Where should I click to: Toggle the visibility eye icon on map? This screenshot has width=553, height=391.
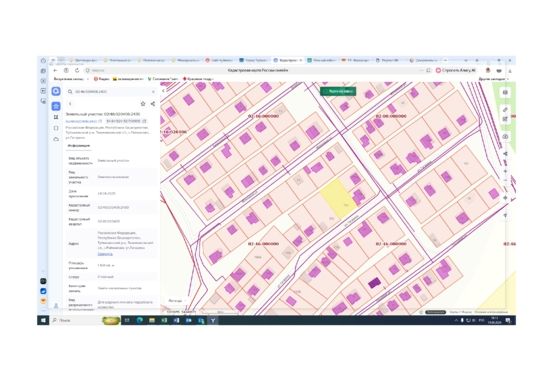click(505, 136)
